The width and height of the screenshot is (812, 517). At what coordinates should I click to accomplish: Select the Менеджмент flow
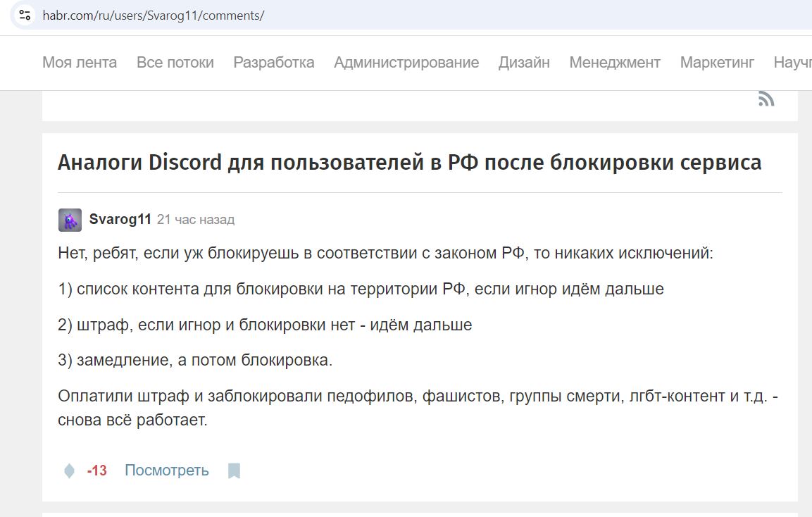(615, 63)
